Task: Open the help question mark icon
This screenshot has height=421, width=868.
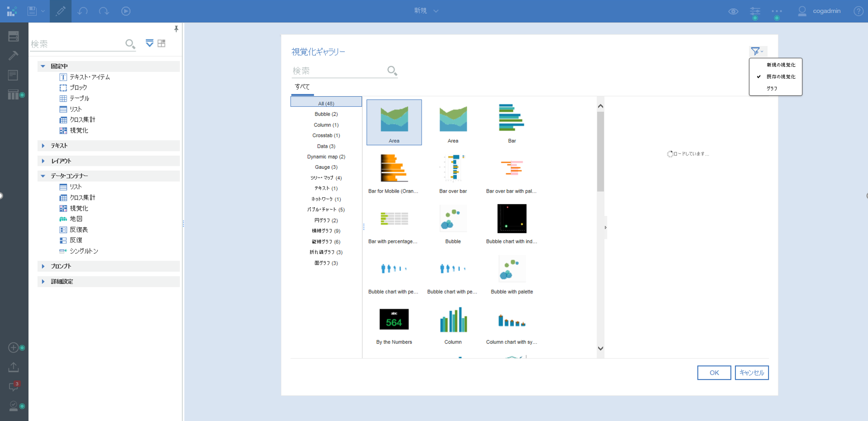Action: coord(858,11)
